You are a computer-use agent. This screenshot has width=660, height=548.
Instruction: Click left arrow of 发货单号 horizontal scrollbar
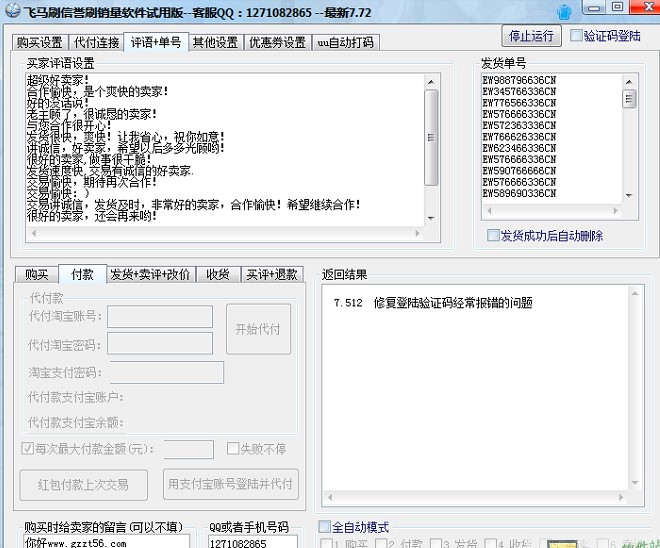[x=489, y=210]
